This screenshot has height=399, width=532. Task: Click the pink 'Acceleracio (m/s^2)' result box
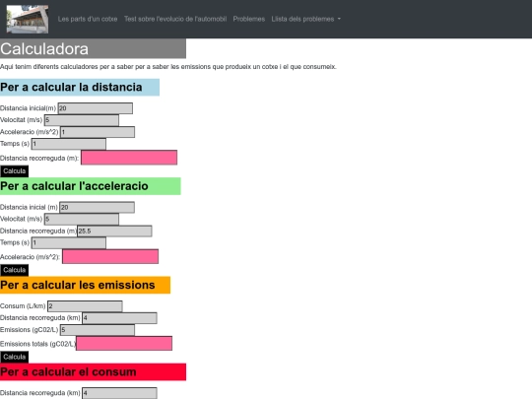(110, 256)
